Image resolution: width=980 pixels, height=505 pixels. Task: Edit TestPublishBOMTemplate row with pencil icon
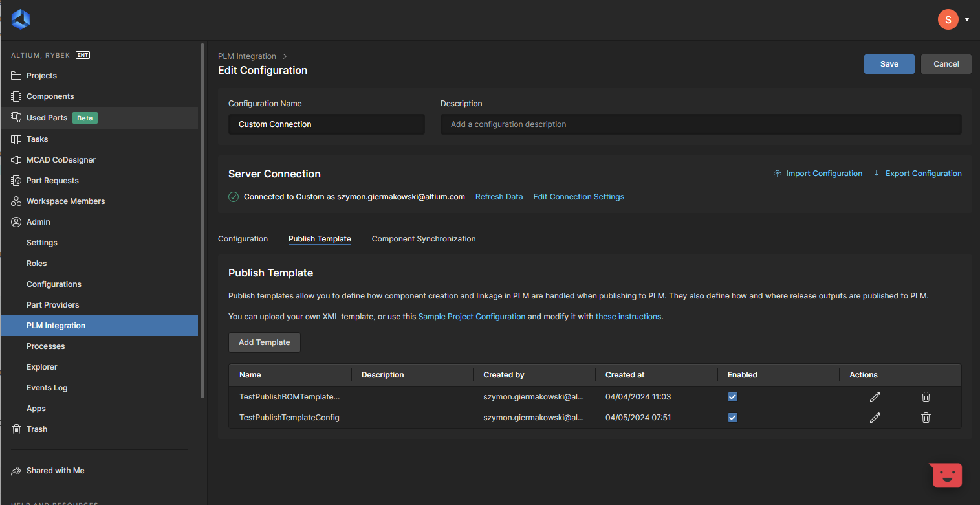pos(875,397)
